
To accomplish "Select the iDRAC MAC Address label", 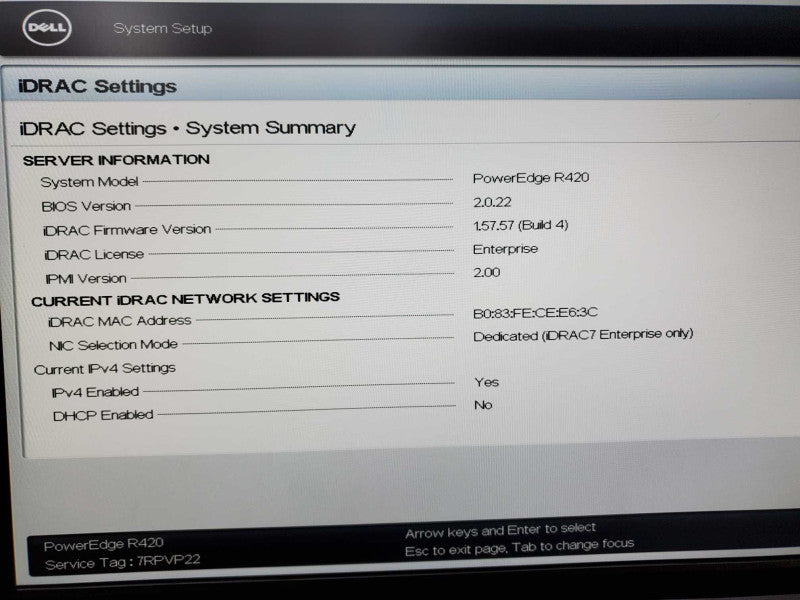I will point(119,321).
